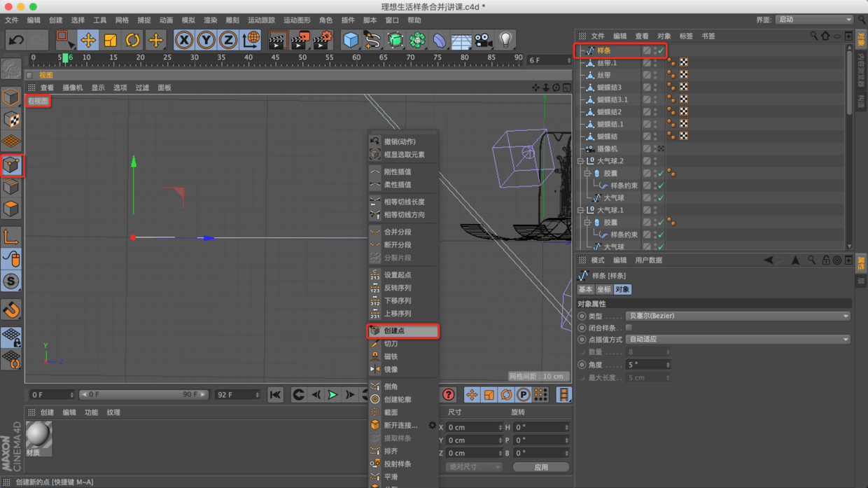This screenshot has width=868, height=488.
Task: Open the 运动图形 menu
Action: click(x=297, y=20)
